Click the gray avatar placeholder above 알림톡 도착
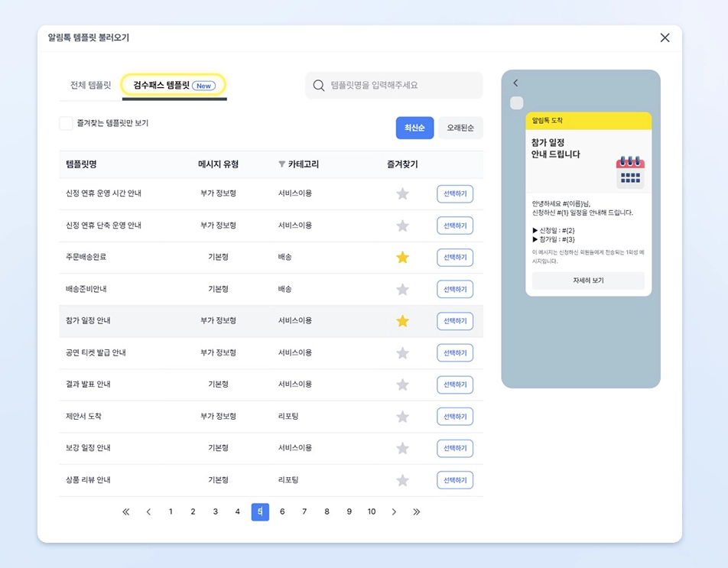Viewport: 728px width, 568px height. pos(516,102)
